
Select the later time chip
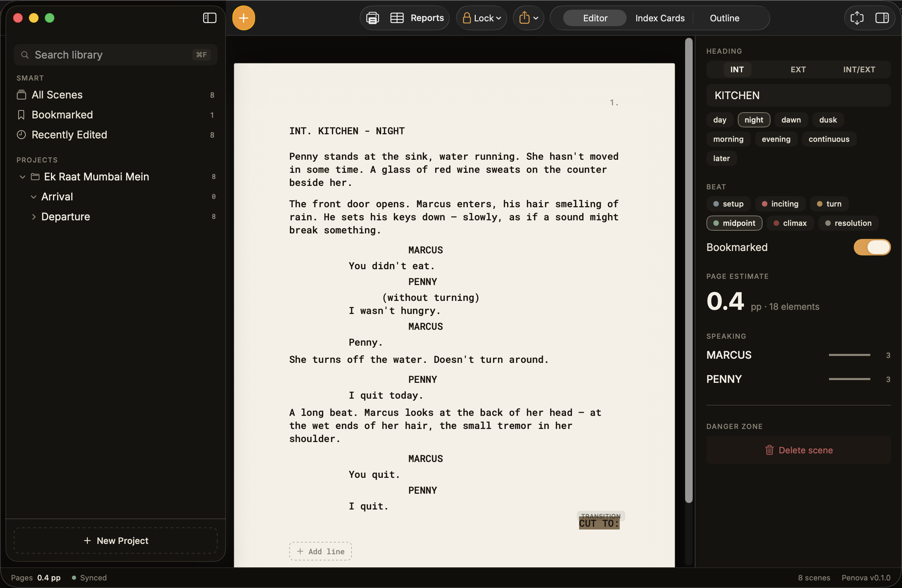pos(721,158)
